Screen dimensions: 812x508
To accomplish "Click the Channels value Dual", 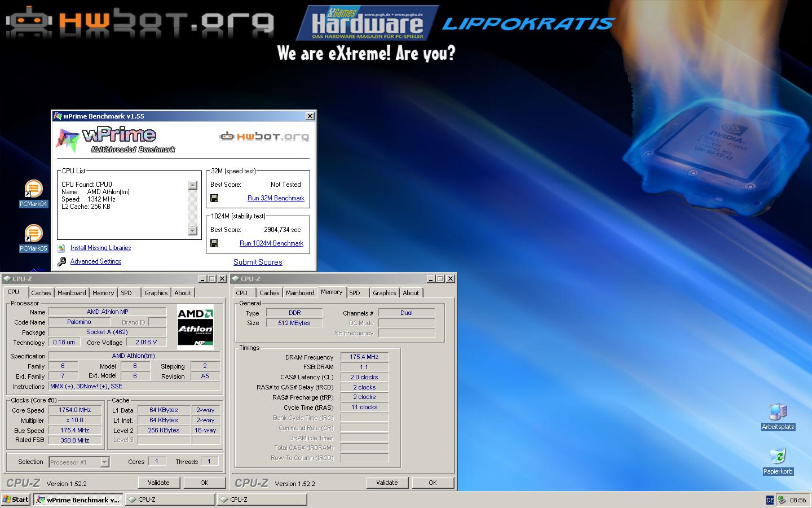I will [x=407, y=313].
